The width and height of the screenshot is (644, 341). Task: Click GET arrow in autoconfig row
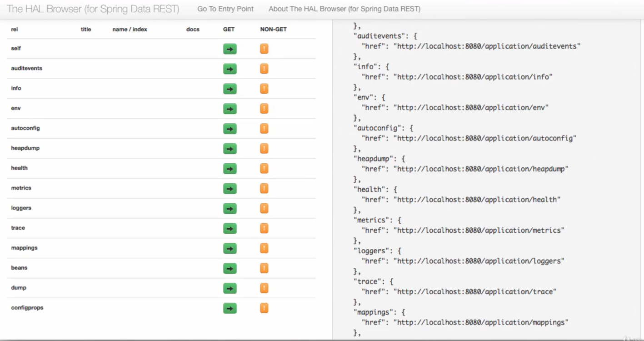pos(230,129)
